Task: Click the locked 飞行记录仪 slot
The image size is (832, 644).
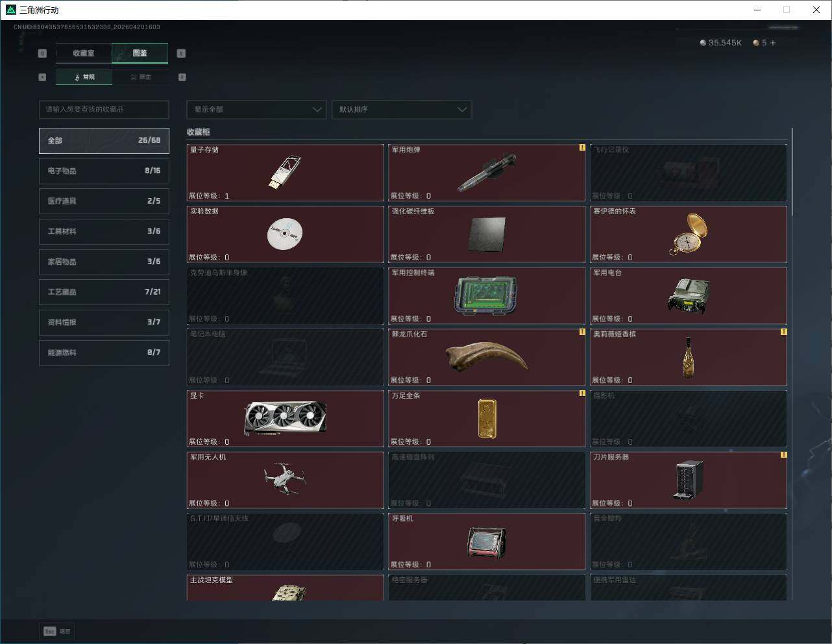Action: point(689,173)
